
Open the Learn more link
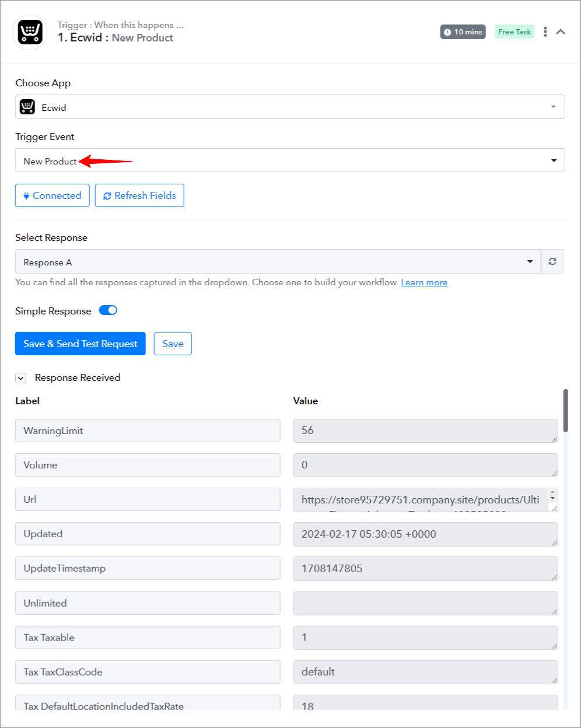(x=424, y=282)
